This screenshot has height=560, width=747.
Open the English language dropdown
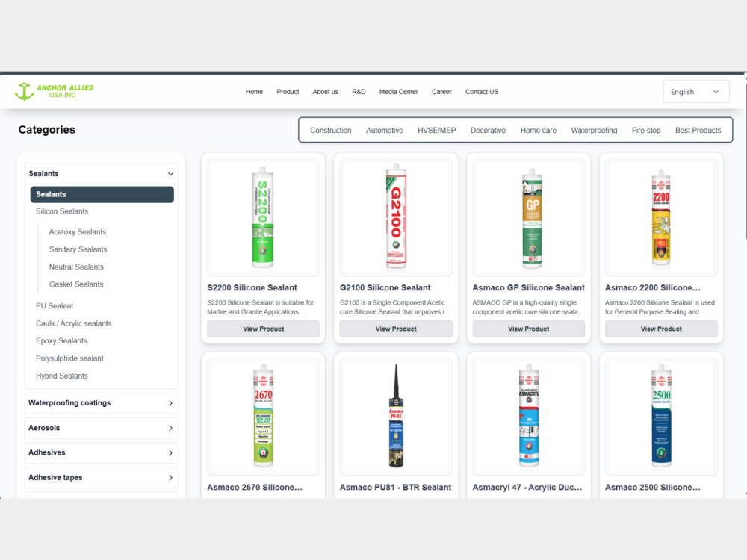point(695,92)
